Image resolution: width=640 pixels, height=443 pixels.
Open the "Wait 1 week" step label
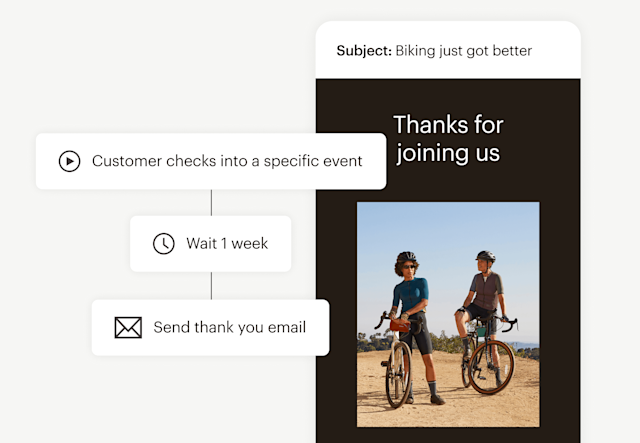[227, 244]
